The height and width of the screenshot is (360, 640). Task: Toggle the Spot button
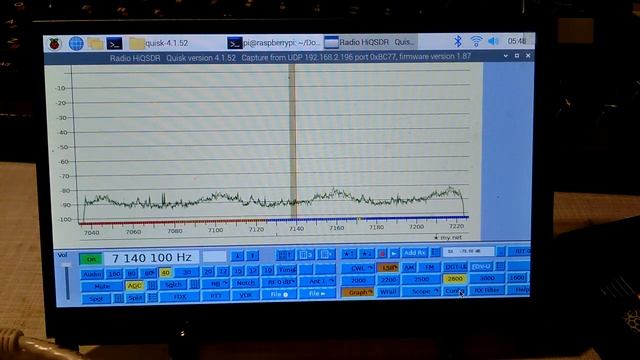(x=96, y=299)
